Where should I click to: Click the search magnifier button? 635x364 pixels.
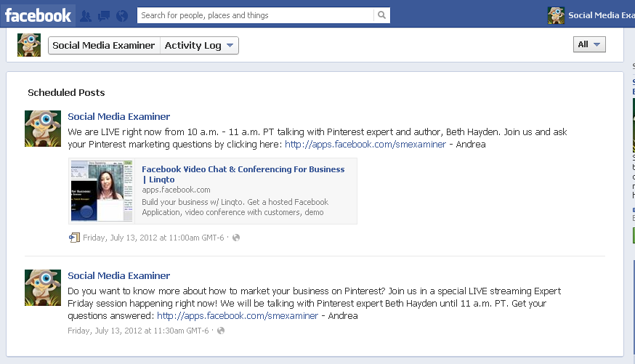point(381,15)
